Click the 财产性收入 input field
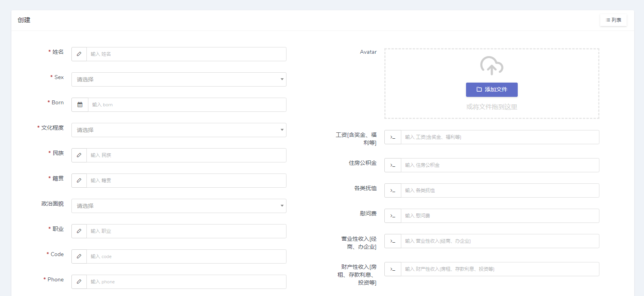 pos(500,269)
